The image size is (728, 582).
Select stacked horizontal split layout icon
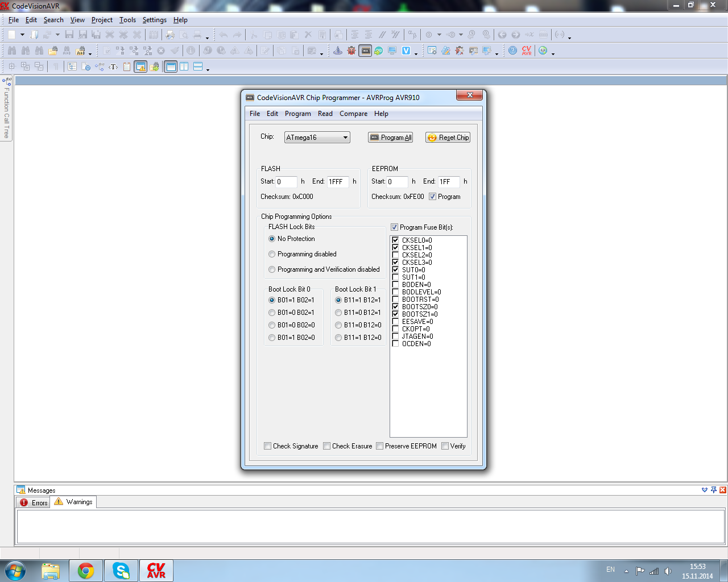point(197,66)
